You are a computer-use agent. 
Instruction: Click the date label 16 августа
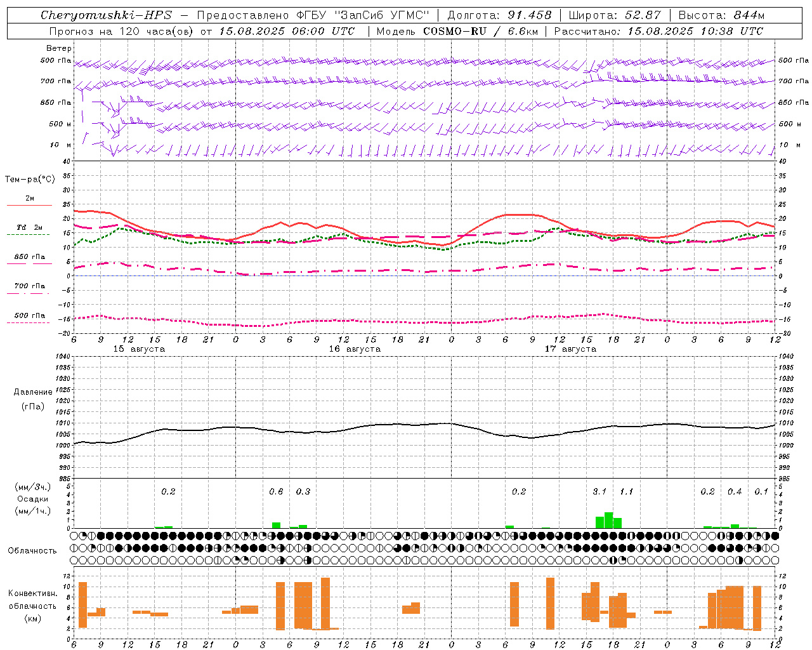355,349
